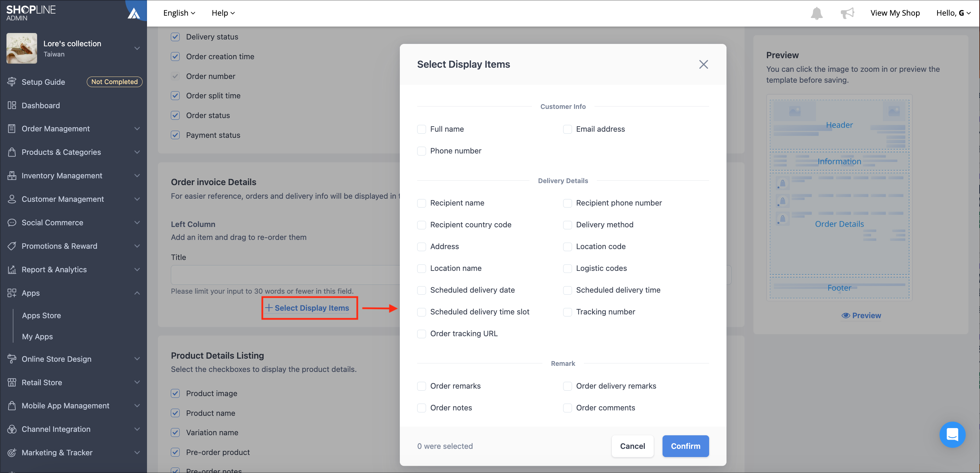Check the Order remarks checkbox

tap(421, 386)
